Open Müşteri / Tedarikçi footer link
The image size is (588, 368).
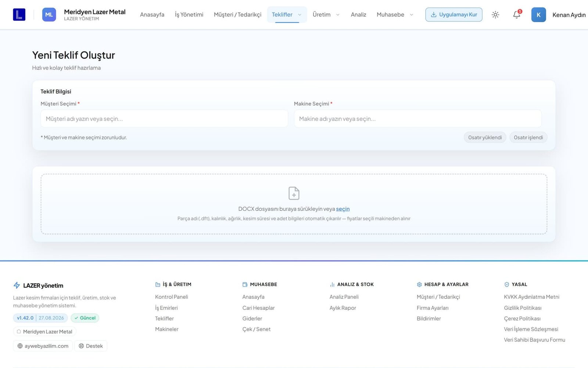tap(438, 297)
